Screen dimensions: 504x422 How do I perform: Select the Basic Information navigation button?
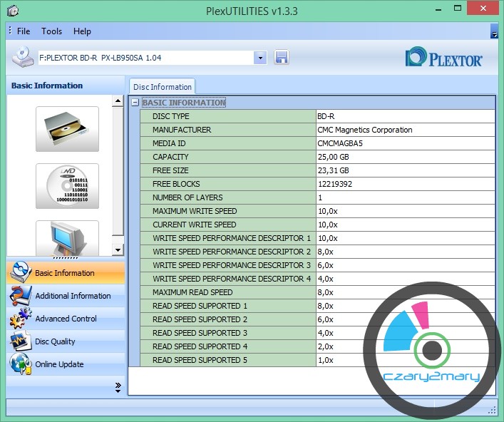(x=64, y=273)
